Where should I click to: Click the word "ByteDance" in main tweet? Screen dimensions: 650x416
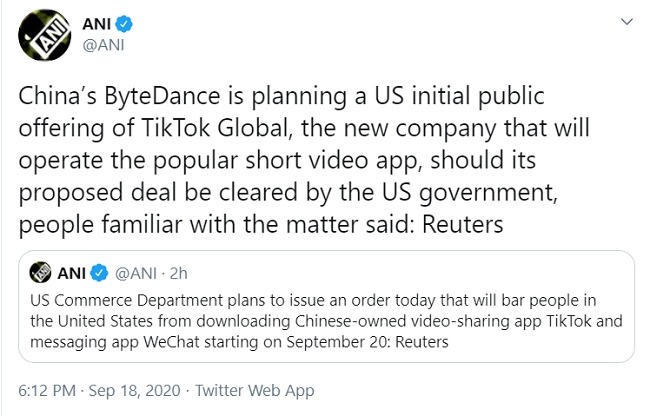133,97
